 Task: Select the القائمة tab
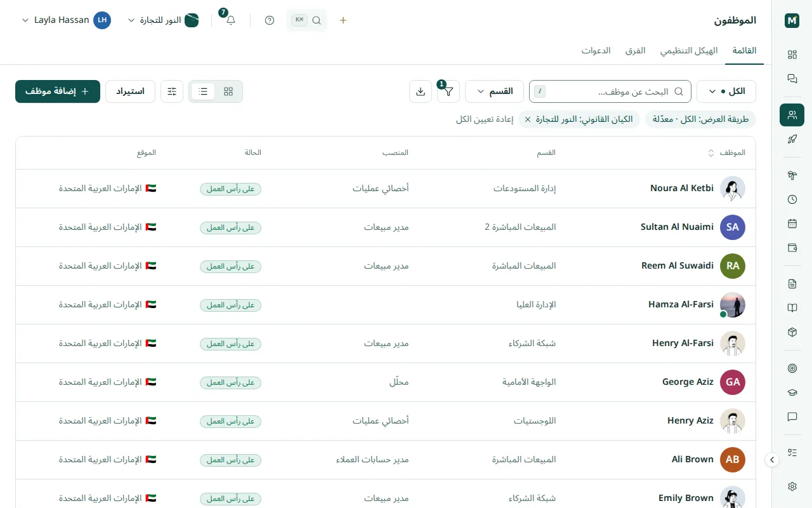click(x=745, y=51)
